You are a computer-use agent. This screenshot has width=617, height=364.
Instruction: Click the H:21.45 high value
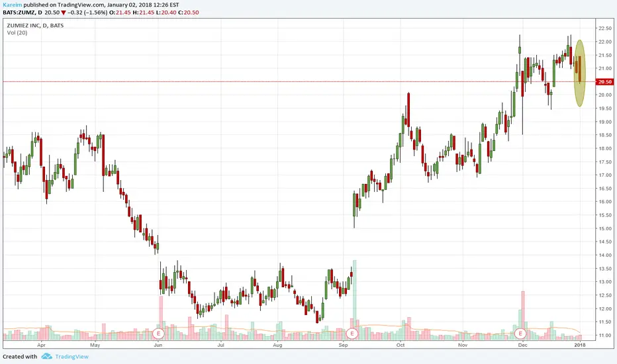[x=143, y=13]
